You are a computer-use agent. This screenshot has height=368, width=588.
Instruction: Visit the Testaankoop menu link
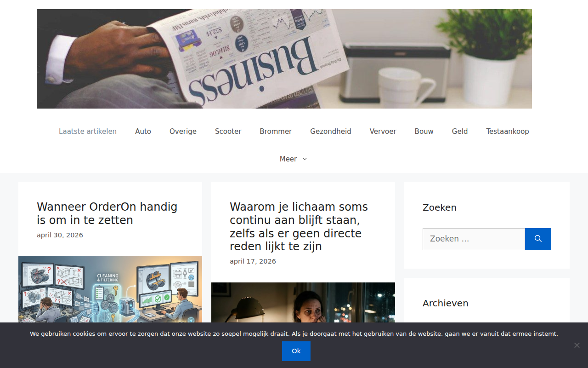tap(508, 132)
